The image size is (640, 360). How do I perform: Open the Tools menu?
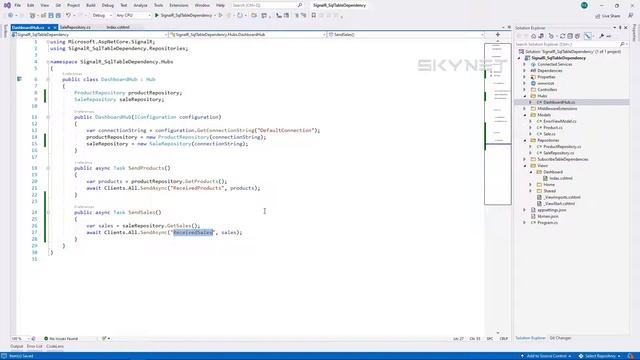[x=158, y=5]
